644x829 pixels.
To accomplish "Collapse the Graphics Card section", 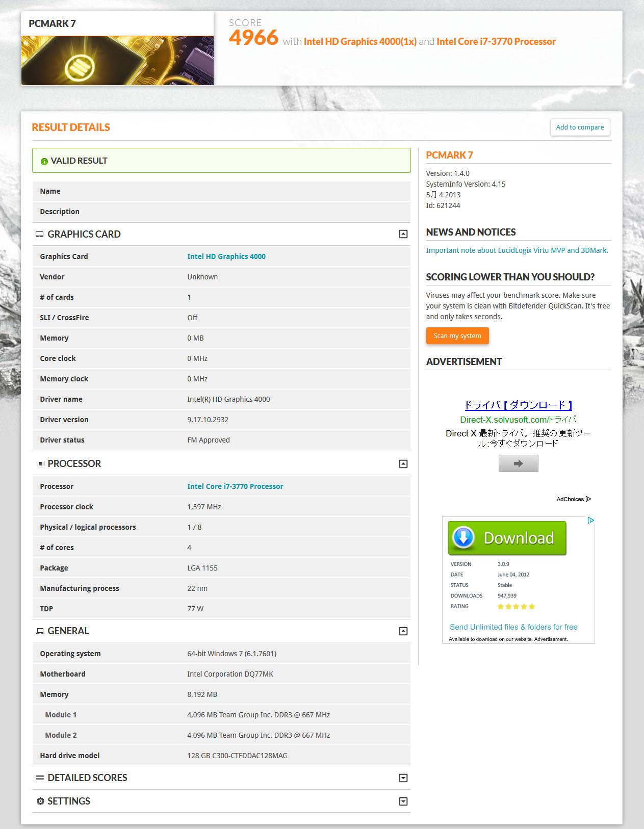I will coord(403,234).
